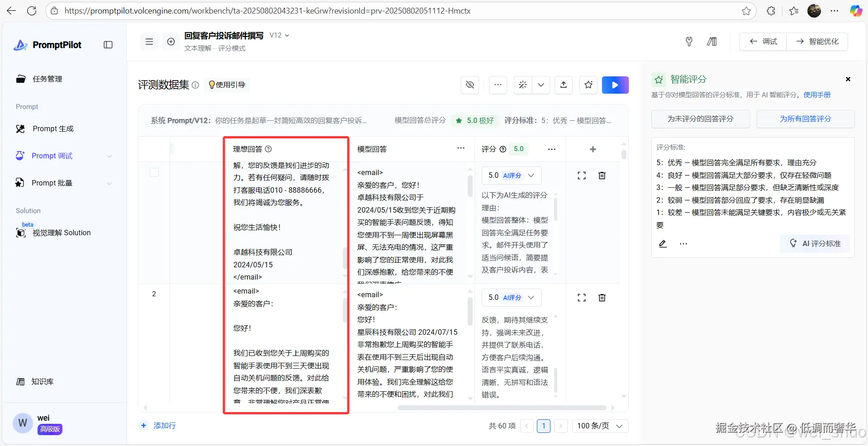
Task: Open 任务管理 from the sidebar
Action: tap(47, 79)
